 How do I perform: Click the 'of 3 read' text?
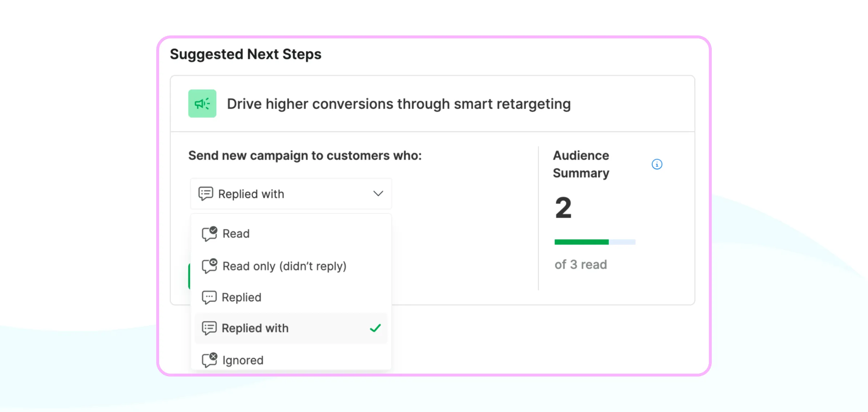[x=580, y=265]
